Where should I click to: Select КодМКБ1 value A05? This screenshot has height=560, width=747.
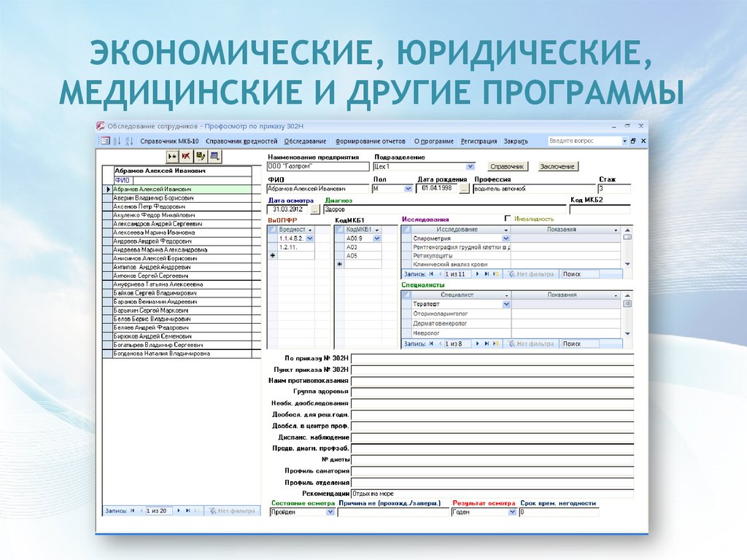[363, 256]
